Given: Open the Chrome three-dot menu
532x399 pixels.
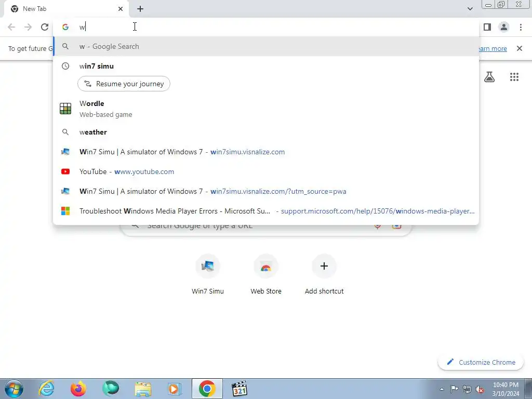Looking at the screenshot, I should (521, 27).
